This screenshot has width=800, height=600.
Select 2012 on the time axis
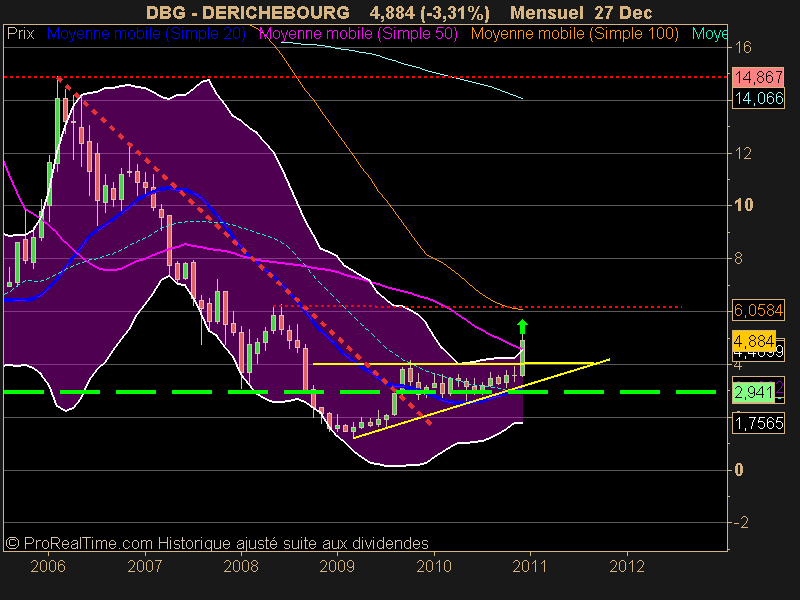pyautogui.click(x=627, y=566)
